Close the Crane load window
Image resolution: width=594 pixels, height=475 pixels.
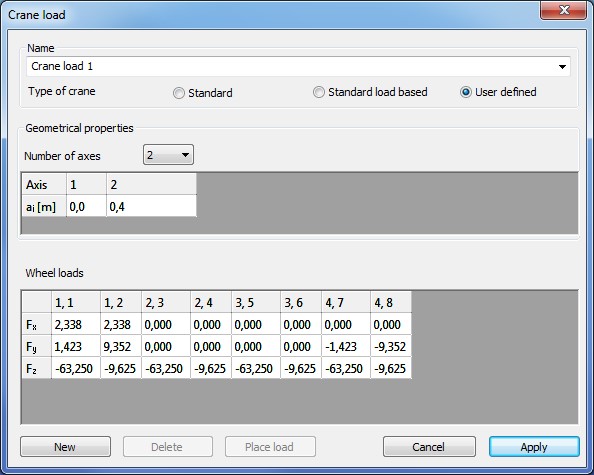coord(564,10)
